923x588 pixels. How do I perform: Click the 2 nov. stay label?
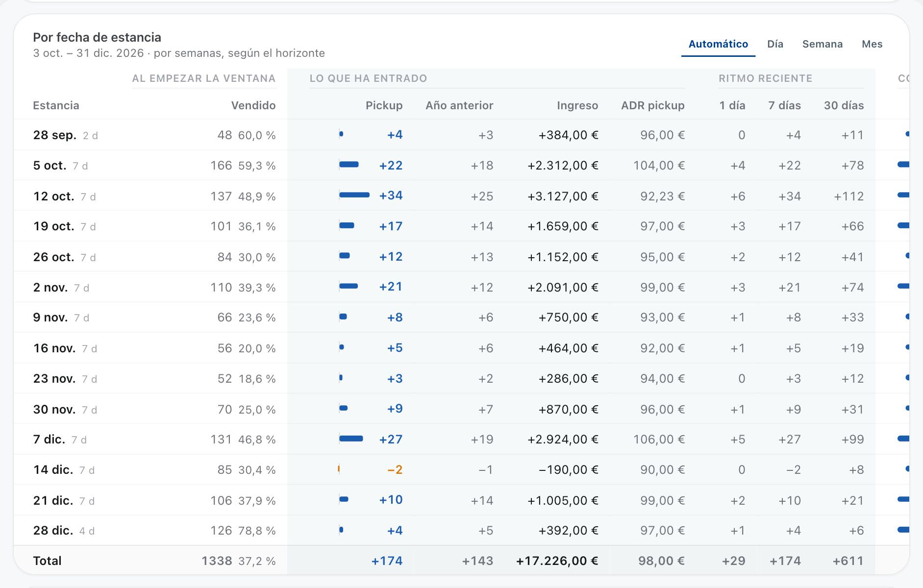click(50, 287)
